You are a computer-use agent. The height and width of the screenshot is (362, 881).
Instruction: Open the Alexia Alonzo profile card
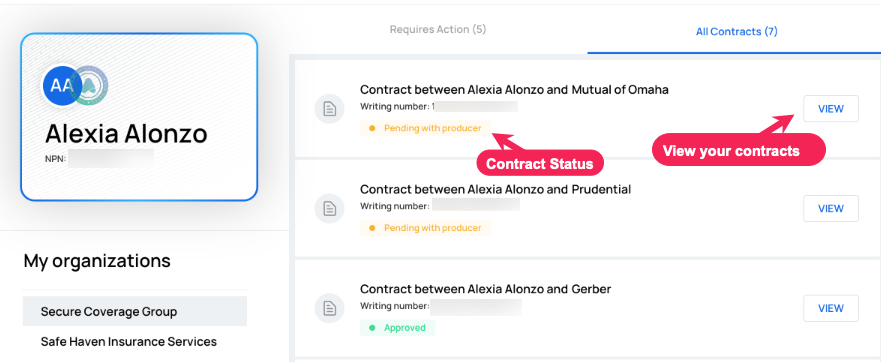click(x=139, y=117)
